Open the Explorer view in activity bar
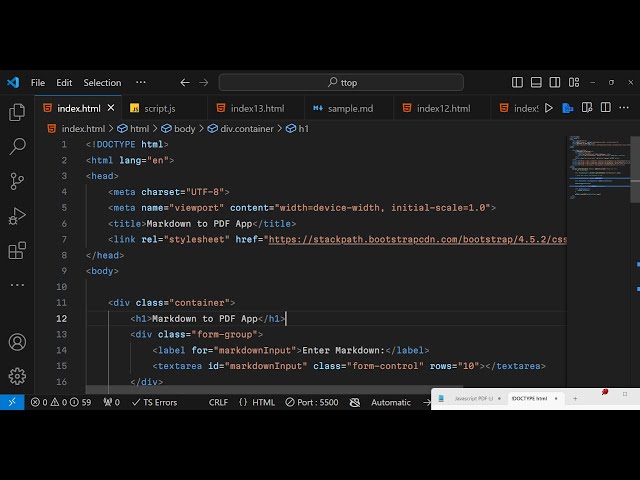Viewport: 640px width, 480px height. point(17,113)
